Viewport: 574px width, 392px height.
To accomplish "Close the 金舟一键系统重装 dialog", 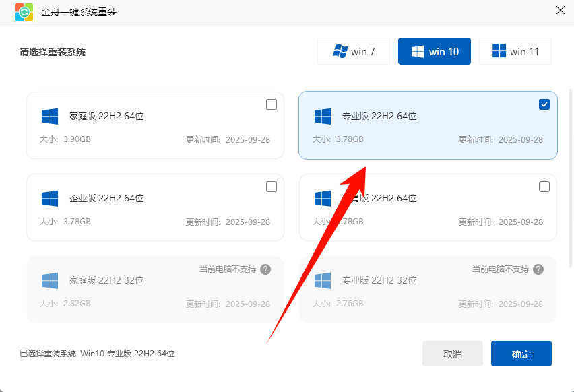I will [x=560, y=11].
